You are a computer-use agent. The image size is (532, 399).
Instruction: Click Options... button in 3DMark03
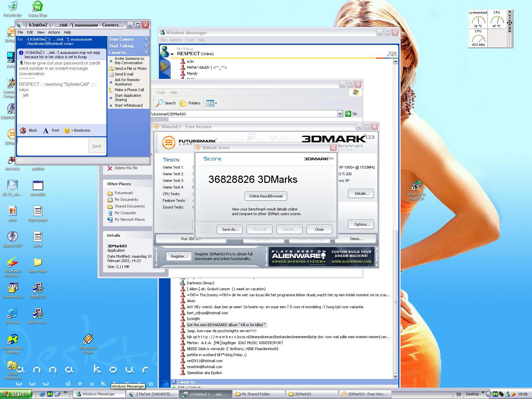pos(362,224)
